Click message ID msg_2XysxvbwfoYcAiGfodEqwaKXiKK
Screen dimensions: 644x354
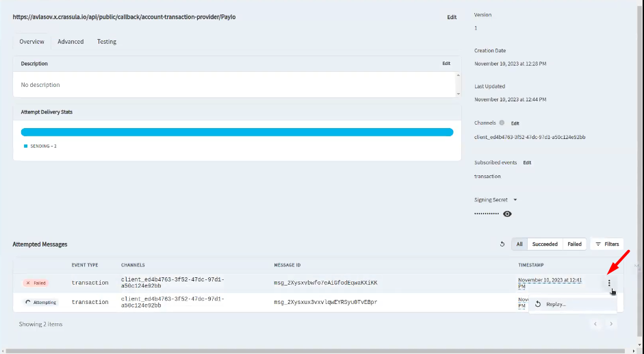pos(326,283)
